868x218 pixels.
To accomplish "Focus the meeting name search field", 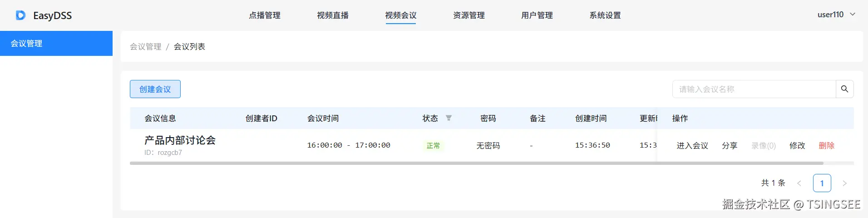I will (x=754, y=89).
